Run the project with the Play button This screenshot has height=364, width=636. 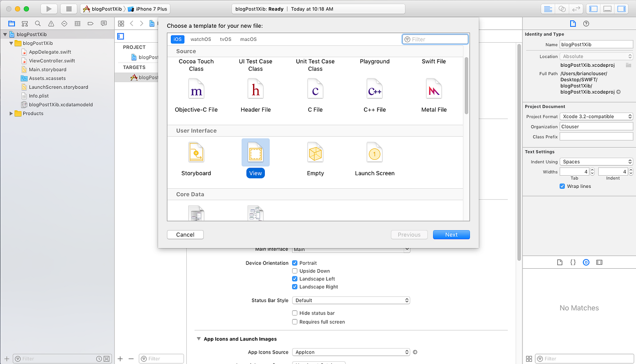(49, 9)
